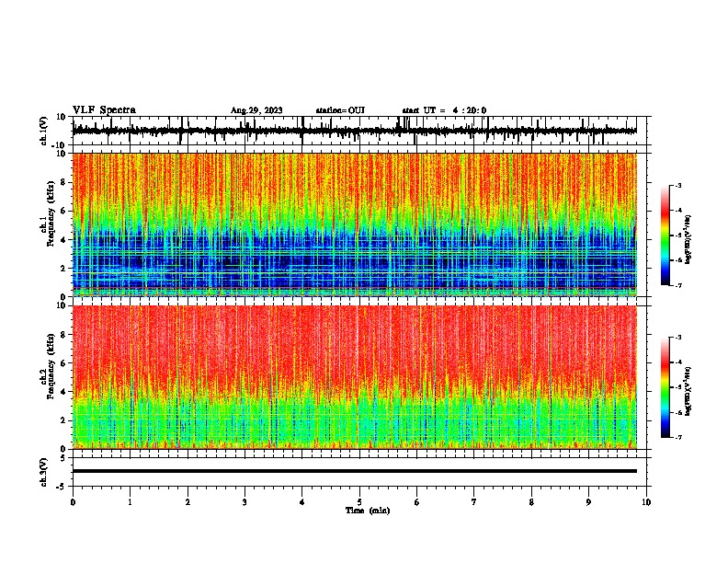Click the "7" tick on the time axis
728x563 pixels.
pyautogui.click(x=474, y=502)
